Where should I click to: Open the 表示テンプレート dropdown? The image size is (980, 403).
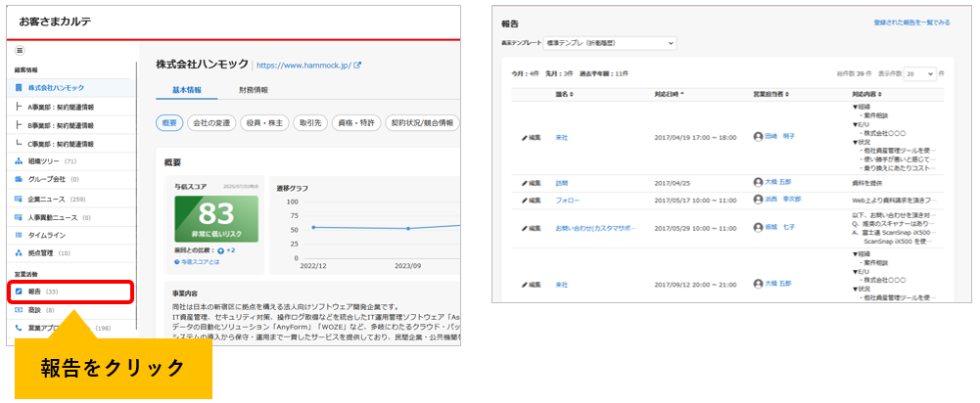coord(610,43)
